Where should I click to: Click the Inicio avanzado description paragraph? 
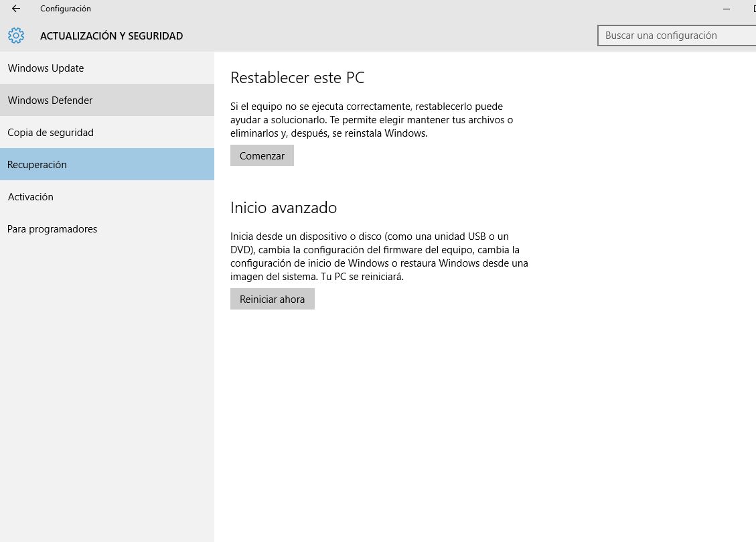[x=378, y=257]
